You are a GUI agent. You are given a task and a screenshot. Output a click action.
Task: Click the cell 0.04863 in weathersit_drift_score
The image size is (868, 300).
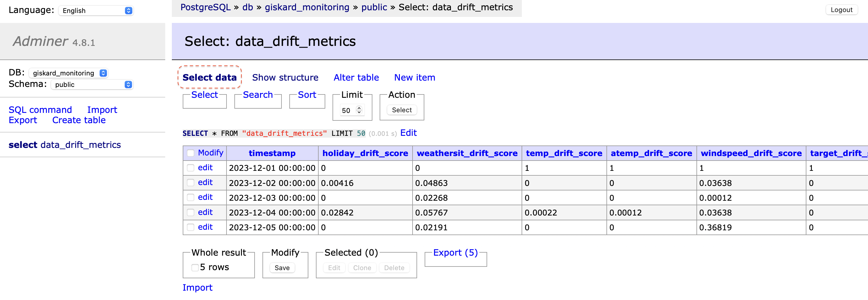467,183
